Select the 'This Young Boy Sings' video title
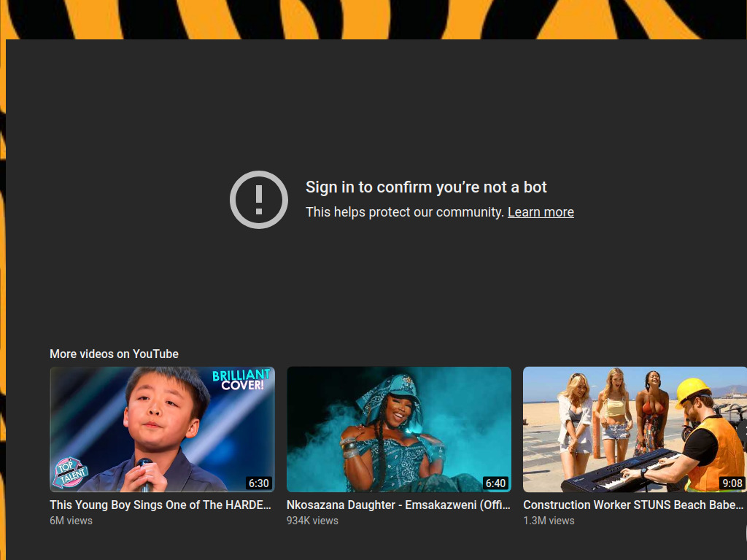The width and height of the screenshot is (747, 560). point(160,505)
